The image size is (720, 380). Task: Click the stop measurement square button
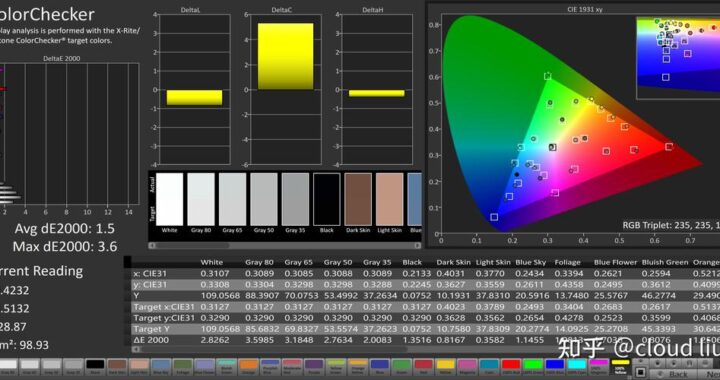coord(641,372)
